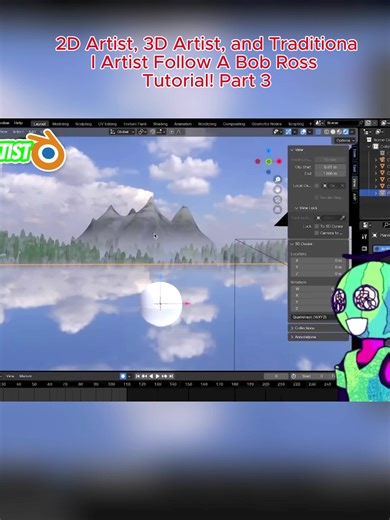Open the Item sidebar tab
Screen dimensions: 390x520
[354, 153]
